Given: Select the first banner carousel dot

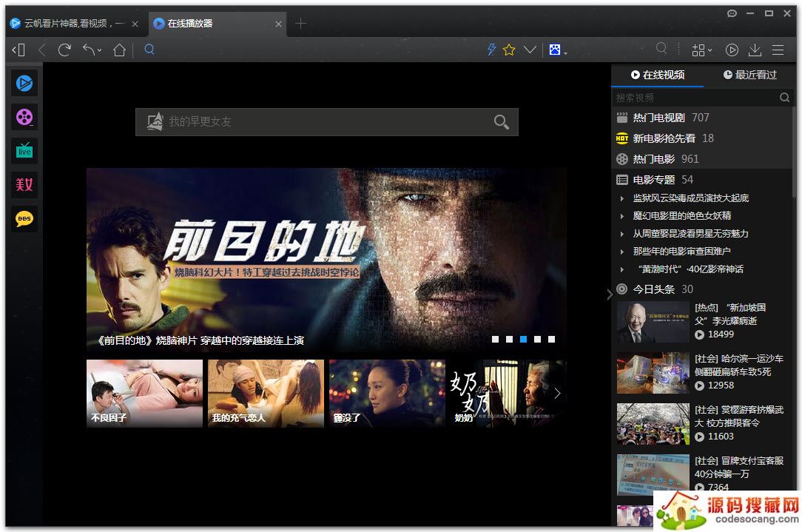Looking at the screenshot, I should (x=495, y=340).
